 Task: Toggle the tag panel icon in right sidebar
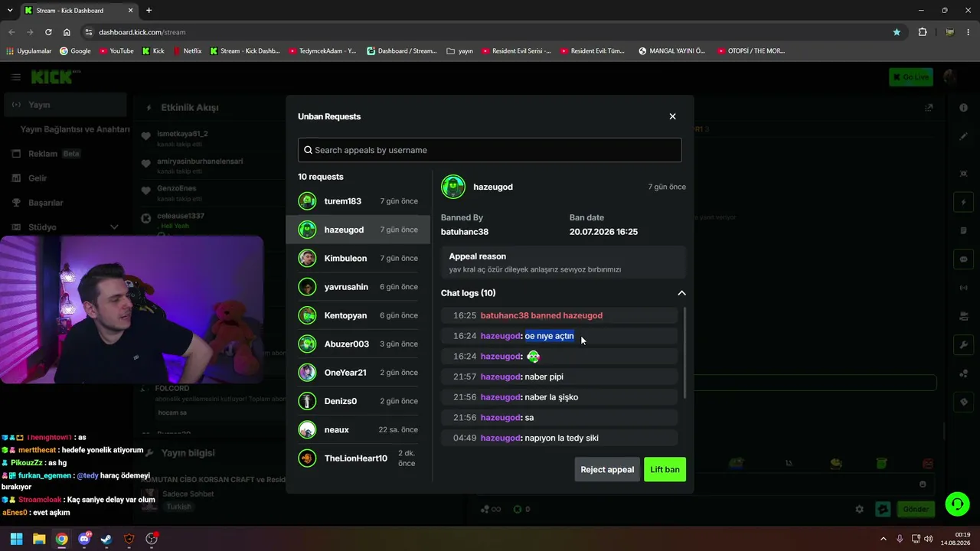[964, 402]
